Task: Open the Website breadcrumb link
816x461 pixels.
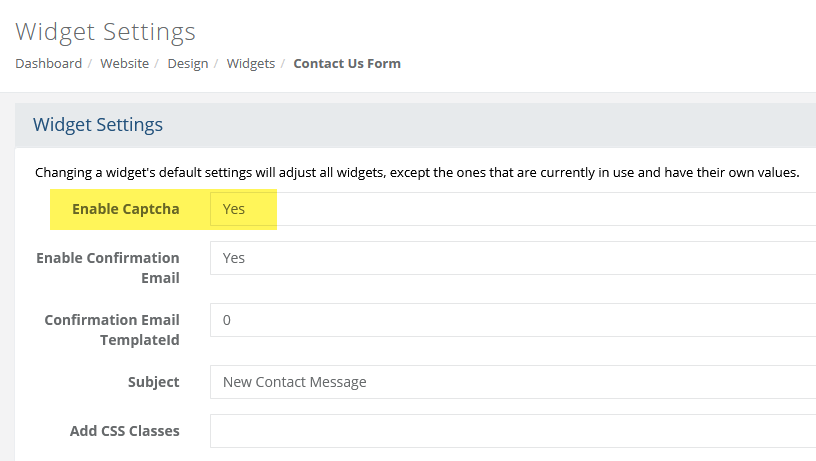Action: 124,63
